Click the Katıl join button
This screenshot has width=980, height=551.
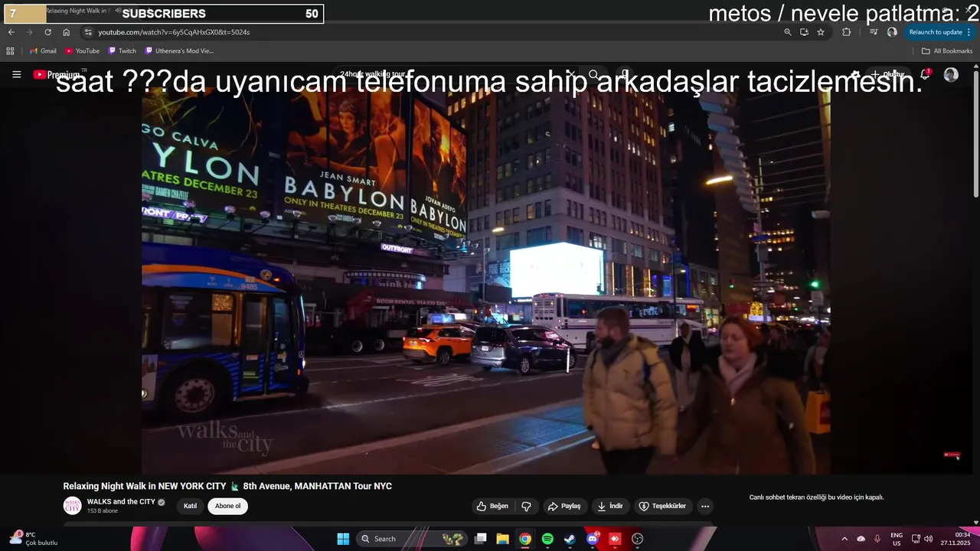[190, 506]
